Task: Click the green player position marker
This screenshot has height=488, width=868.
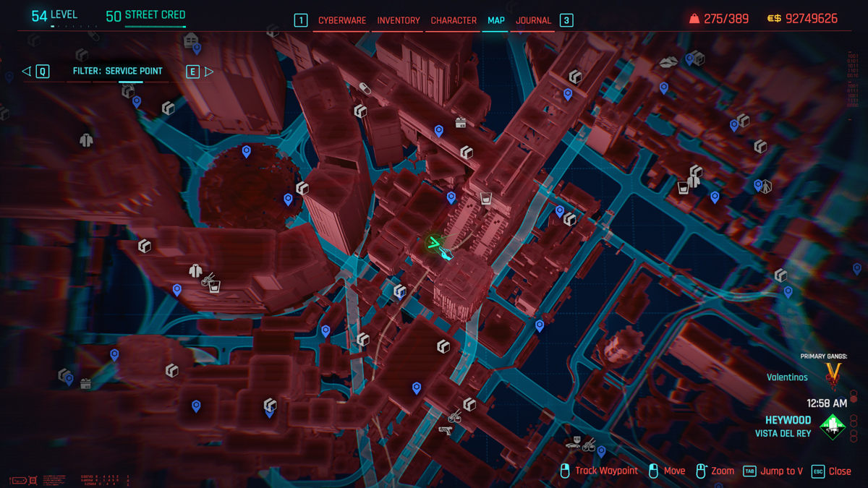Action: pyautogui.click(x=434, y=244)
